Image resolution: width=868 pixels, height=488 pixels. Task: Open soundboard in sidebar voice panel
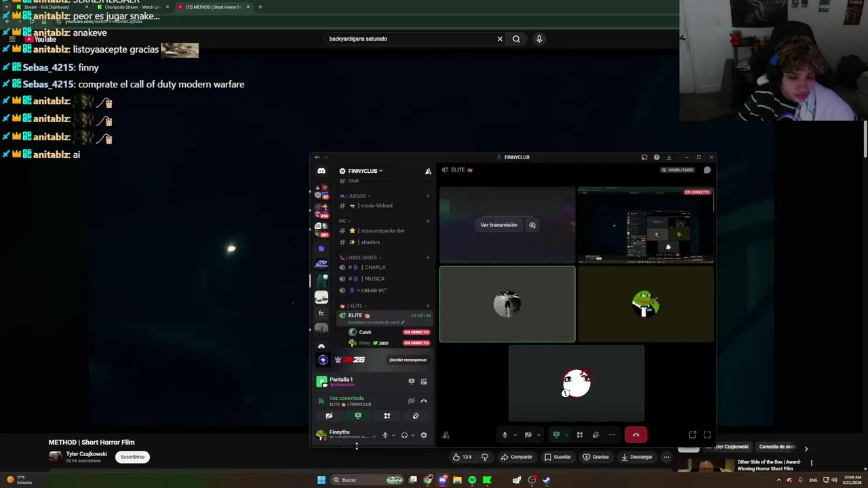[x=416, y=415]
